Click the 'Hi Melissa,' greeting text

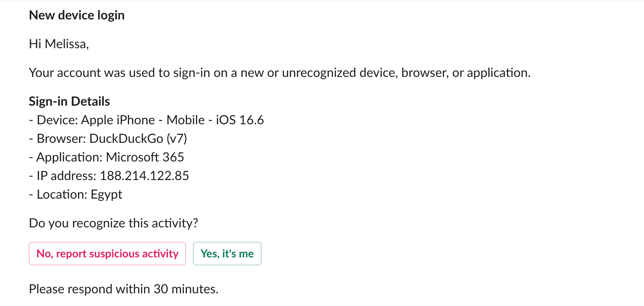coord(59,44)
